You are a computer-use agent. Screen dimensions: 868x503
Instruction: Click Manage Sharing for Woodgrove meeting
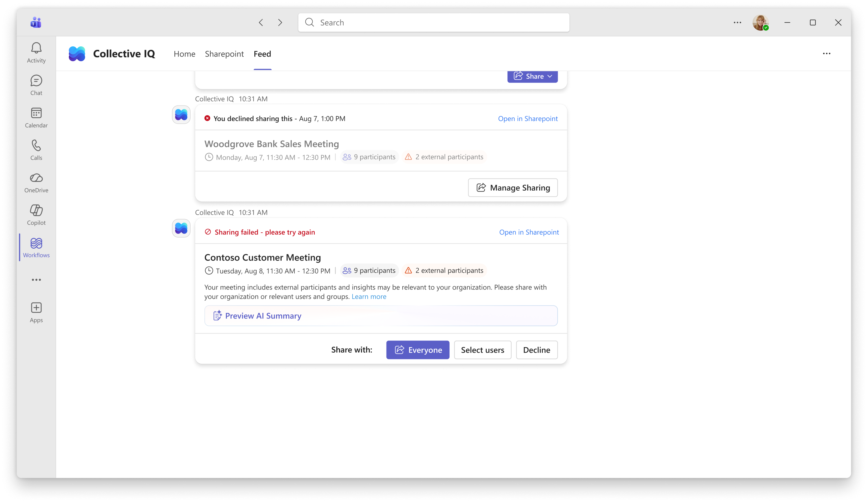[x=513, y=187]
